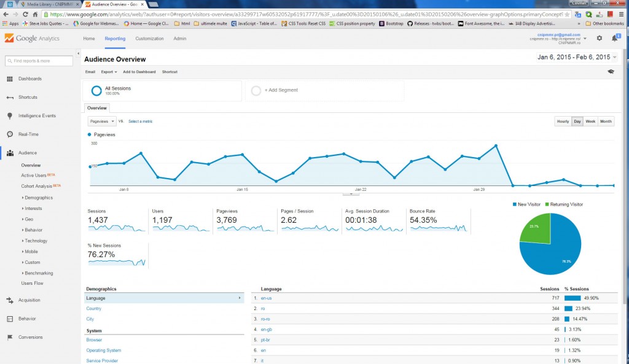Go to the Customization top tab
This screenshot has width=629, height=364.
coord(149,39)
